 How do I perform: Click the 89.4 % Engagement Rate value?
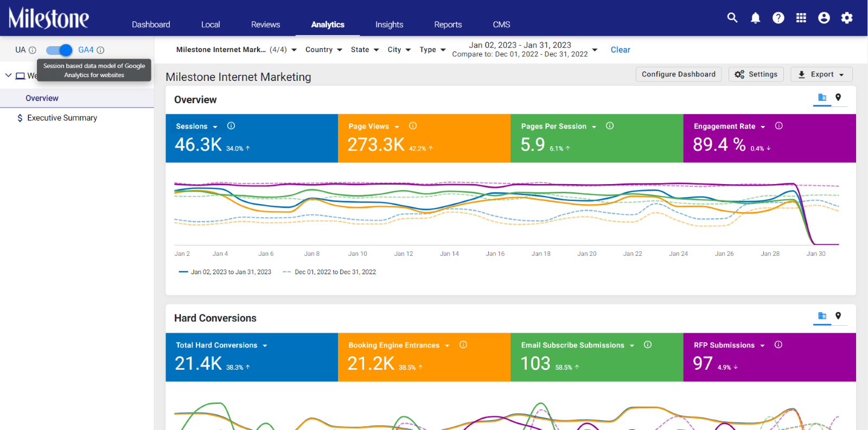pyautogui.click(x=719, y=144)
